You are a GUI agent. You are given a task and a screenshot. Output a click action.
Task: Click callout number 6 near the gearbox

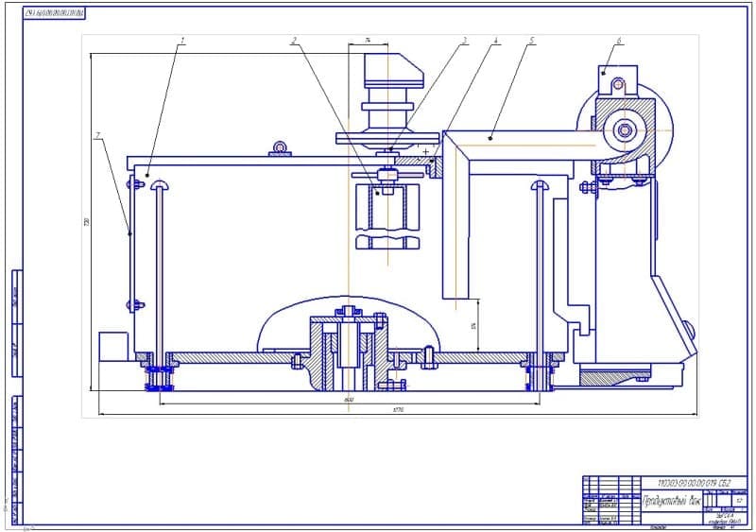click(619, 41)
